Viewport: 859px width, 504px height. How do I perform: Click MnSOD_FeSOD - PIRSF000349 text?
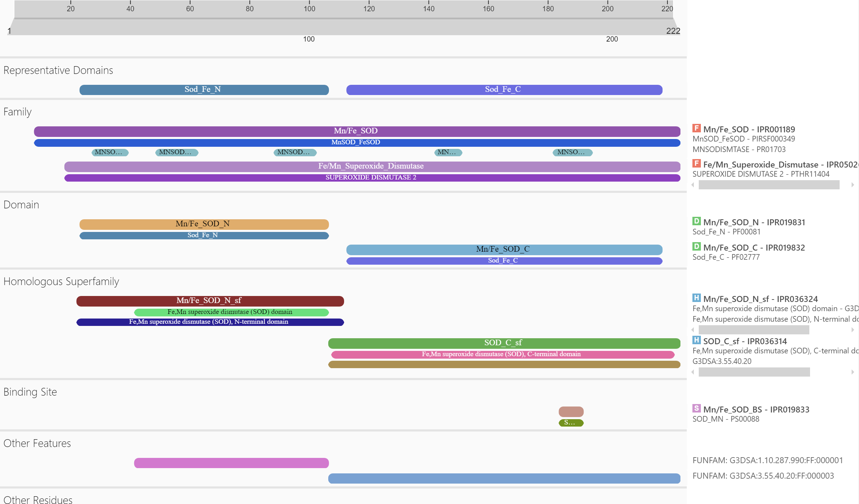click(743, 139)
